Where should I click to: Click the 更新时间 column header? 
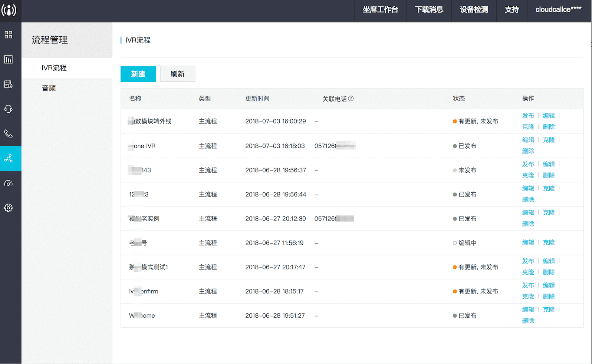257,98
